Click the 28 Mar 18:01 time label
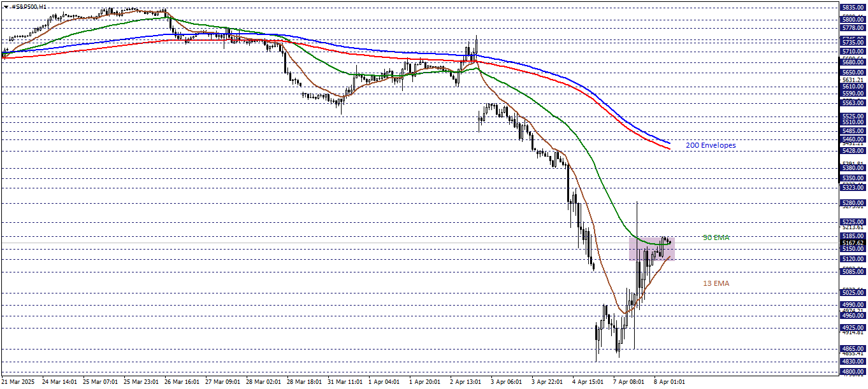 304,382
